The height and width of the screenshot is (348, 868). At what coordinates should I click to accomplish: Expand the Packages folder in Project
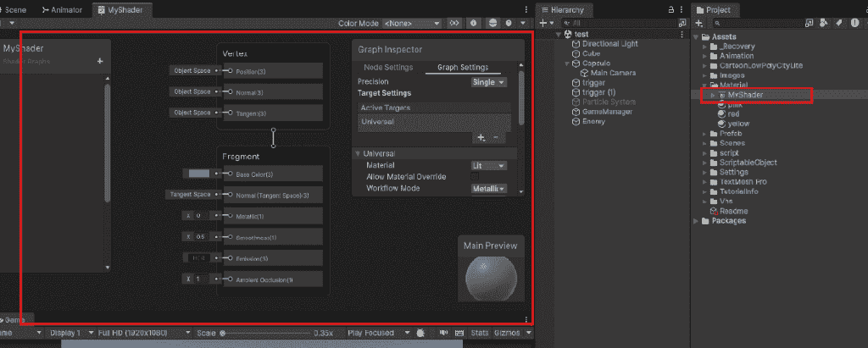[696, 221]
